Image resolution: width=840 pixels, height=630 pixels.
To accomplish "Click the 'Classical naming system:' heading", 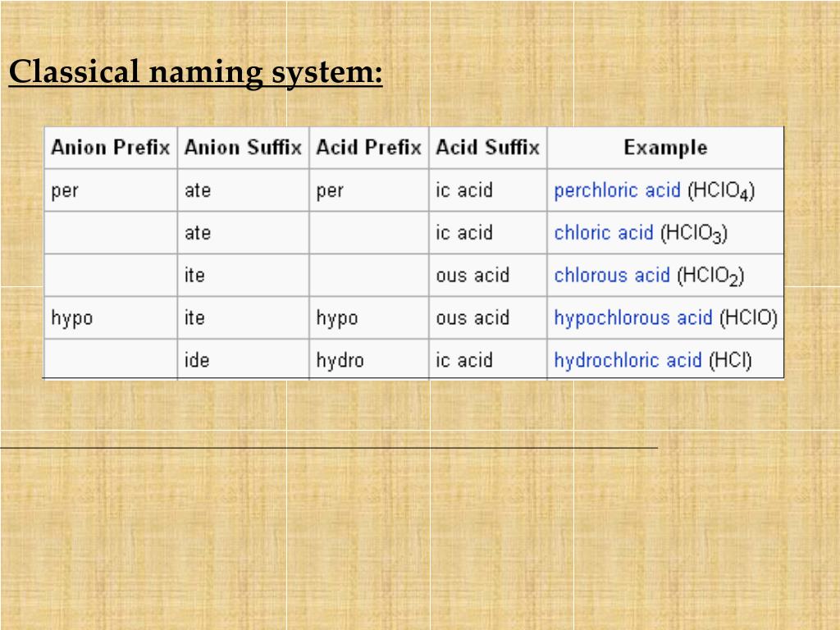I will [x=195, y=72].
